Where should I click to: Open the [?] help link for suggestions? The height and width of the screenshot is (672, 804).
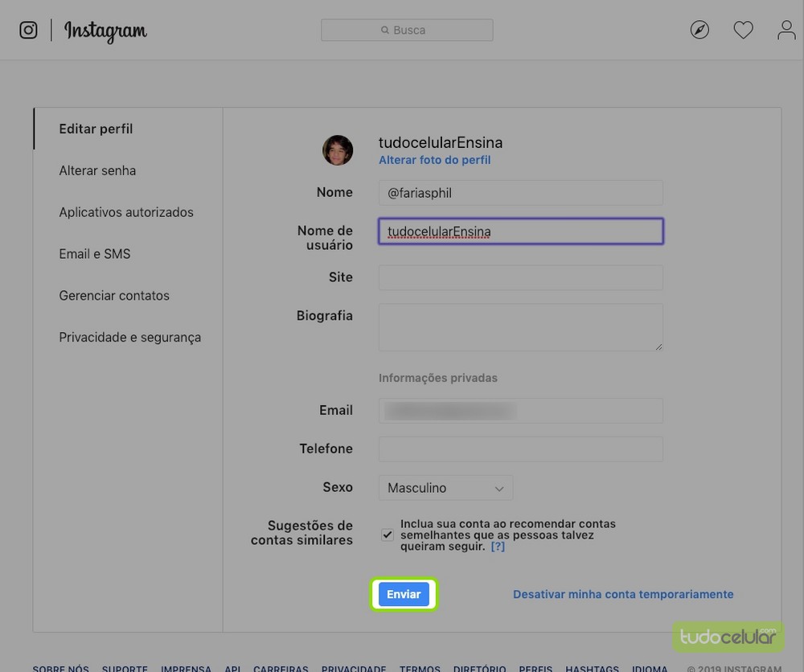498,547
